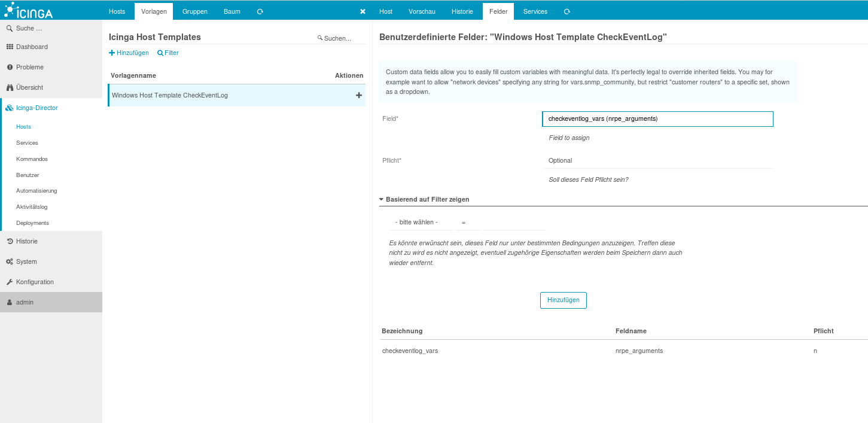Image resolution: width=868 pixels, height=423 pixels.
Task: Switch to the Gruppen tab
Action: coord(194,11)
